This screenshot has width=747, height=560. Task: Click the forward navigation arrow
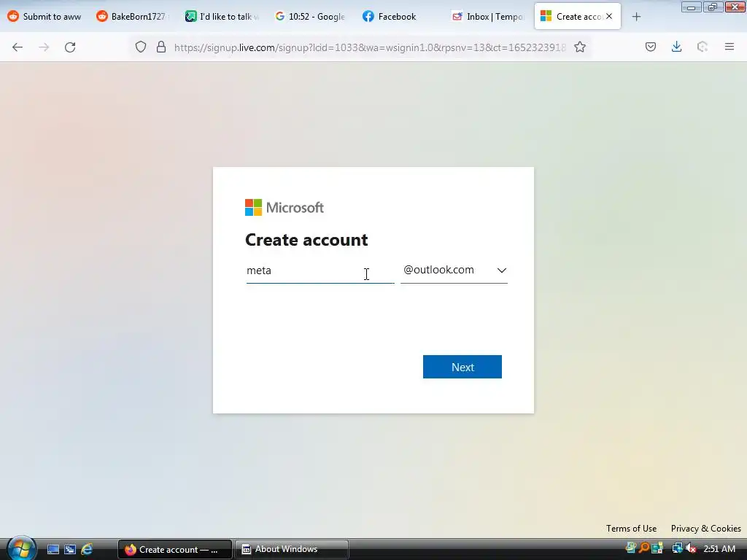coord(44,47)
